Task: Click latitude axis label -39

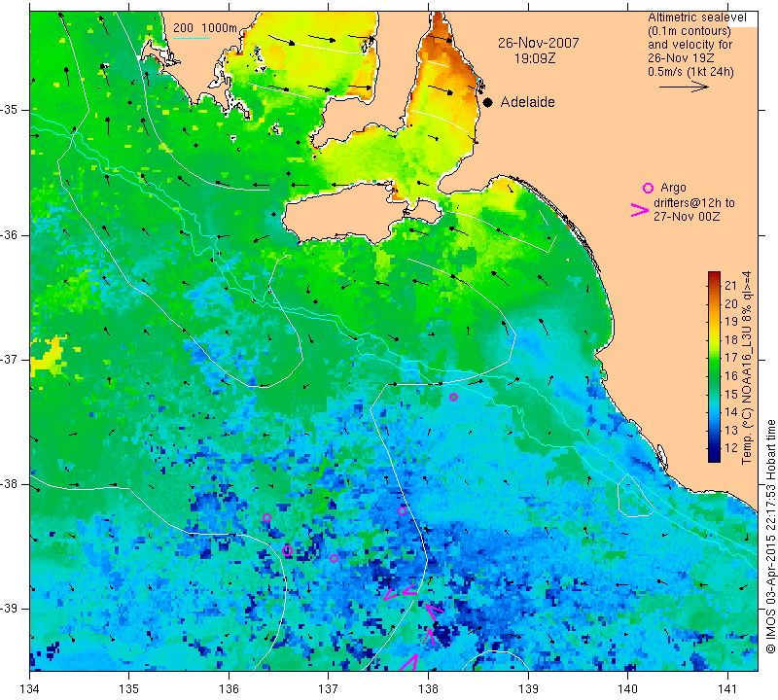Action: [10, 609]
